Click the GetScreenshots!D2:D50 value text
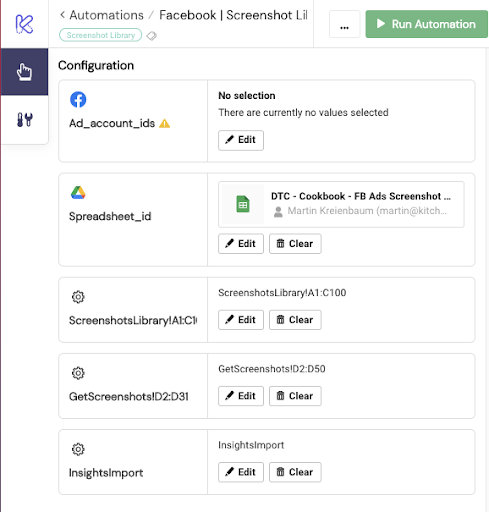This screenshot has height=512, width=489. (272, 369)
